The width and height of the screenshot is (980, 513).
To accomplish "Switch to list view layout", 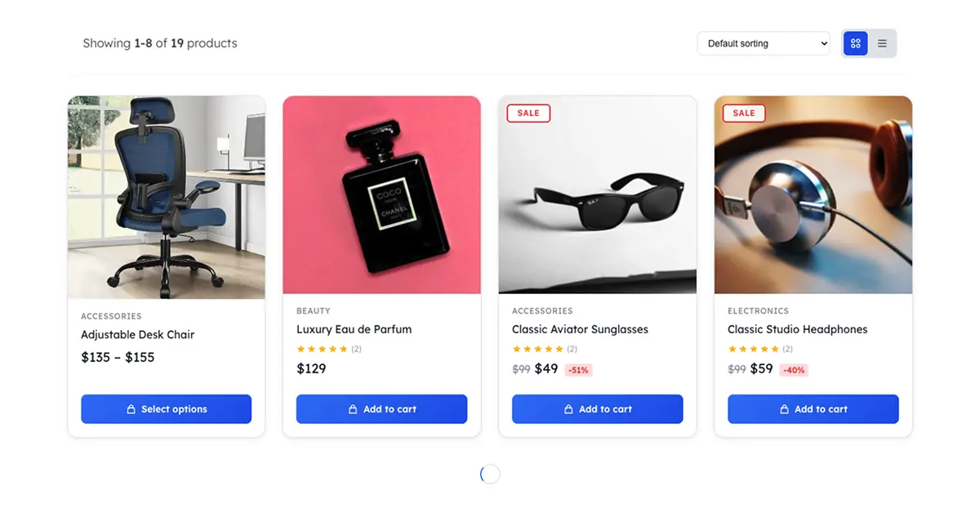I will (x=882, y=43).
